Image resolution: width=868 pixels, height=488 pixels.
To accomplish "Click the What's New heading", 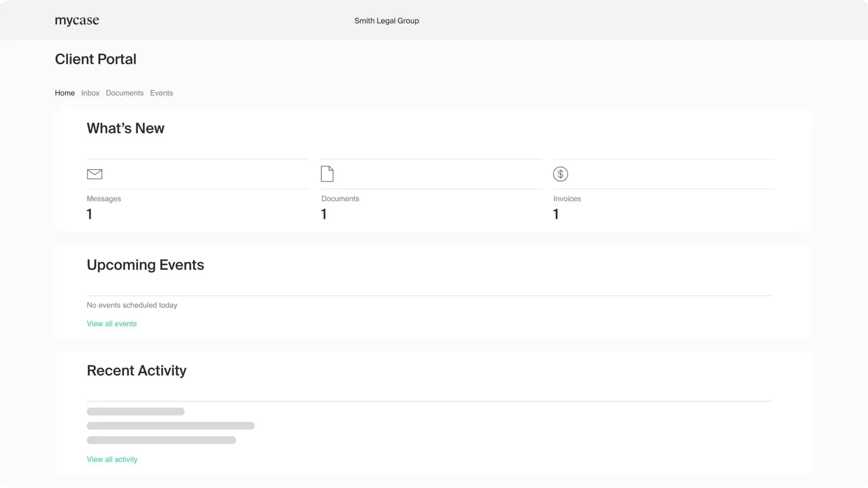I will (x=125, y=129).
